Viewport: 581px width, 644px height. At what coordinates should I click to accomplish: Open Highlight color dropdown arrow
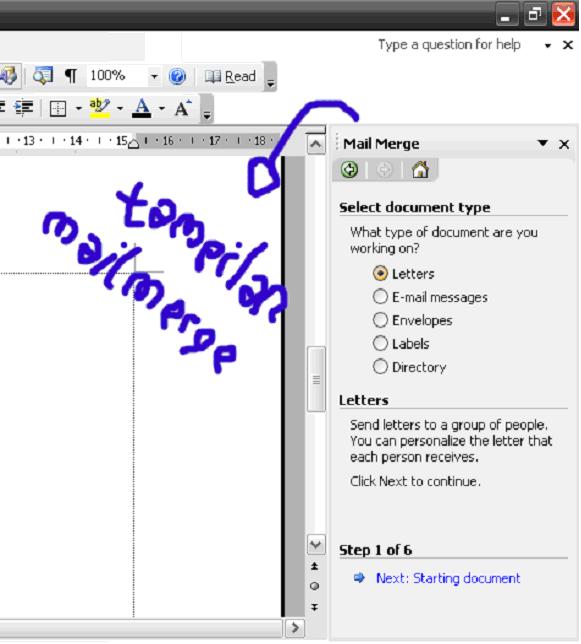(x=120, y=108)
